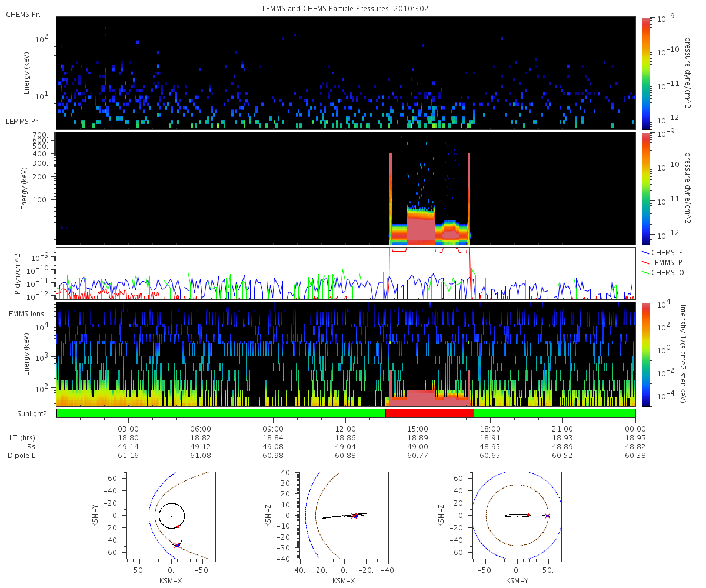The image size is (706, 588).
Task: Select the 03:00 time axis label
Action: 128,430
